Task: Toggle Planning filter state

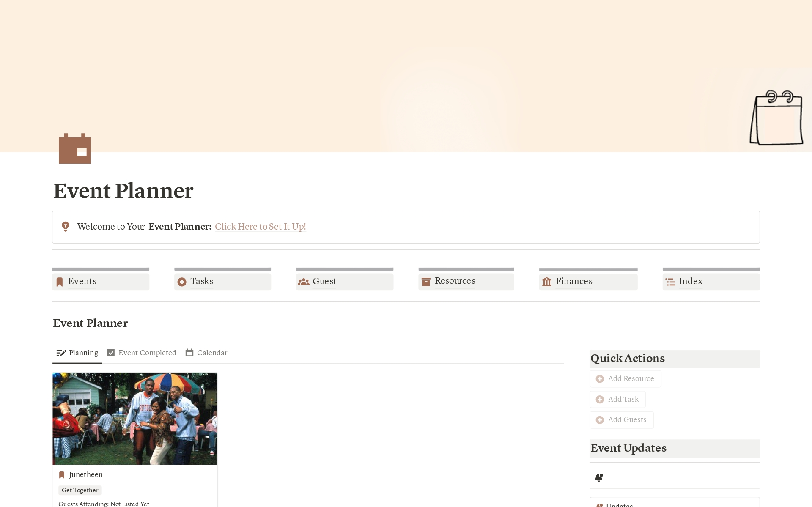Action: click(77, 352)
